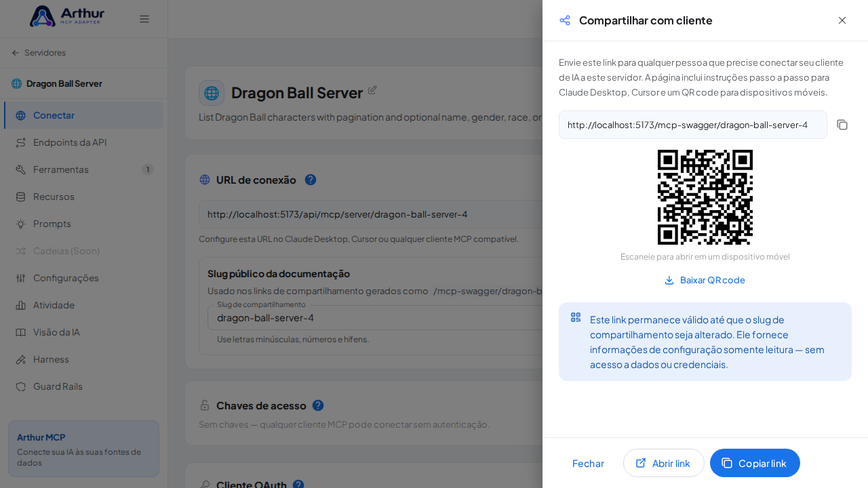Click the Ferramentas wrench icon
This screenshot has height=488, width=868.
20,169
